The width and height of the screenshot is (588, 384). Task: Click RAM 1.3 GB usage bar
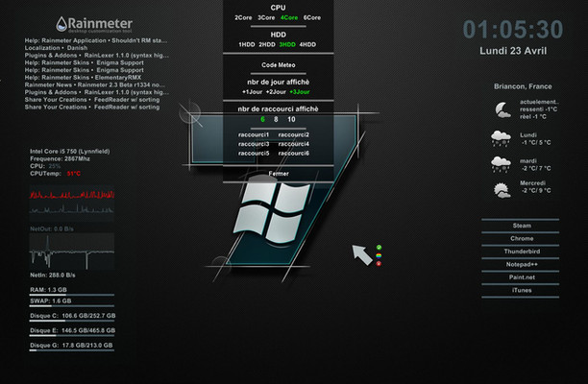[x=72, y=295]
